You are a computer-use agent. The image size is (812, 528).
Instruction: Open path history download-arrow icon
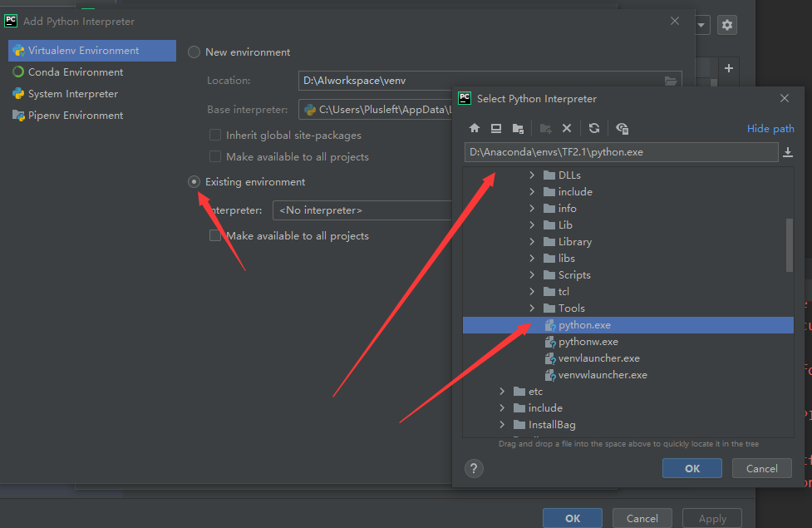pyautogui.click(x=788, y=152)
